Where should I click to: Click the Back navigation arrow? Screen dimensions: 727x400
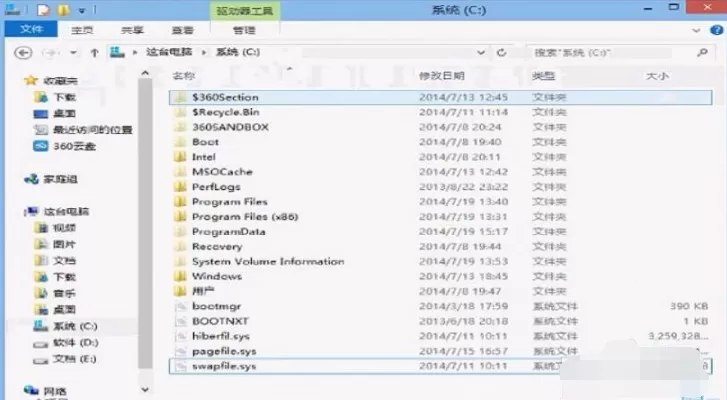tap(23, 52)
